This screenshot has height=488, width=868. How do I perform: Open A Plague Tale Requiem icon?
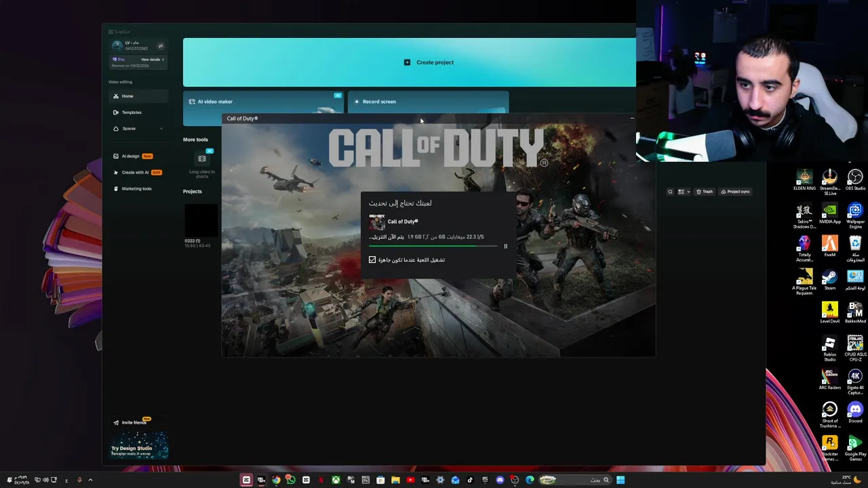click(x=804, y=283)
